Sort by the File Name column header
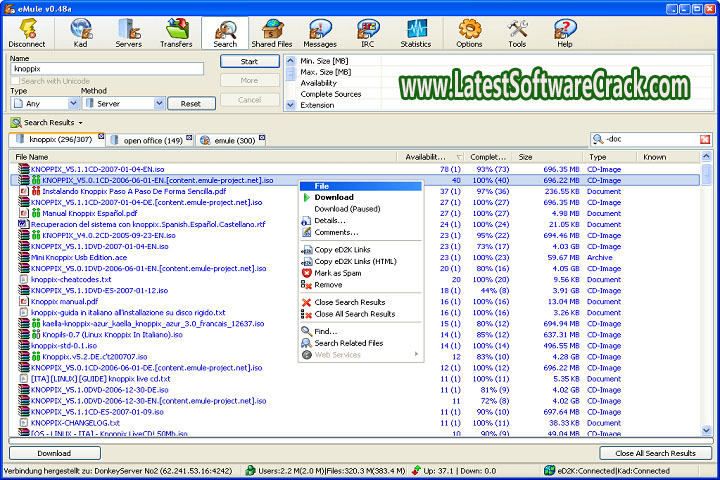 pyautogui.click(x=203, y=157)
